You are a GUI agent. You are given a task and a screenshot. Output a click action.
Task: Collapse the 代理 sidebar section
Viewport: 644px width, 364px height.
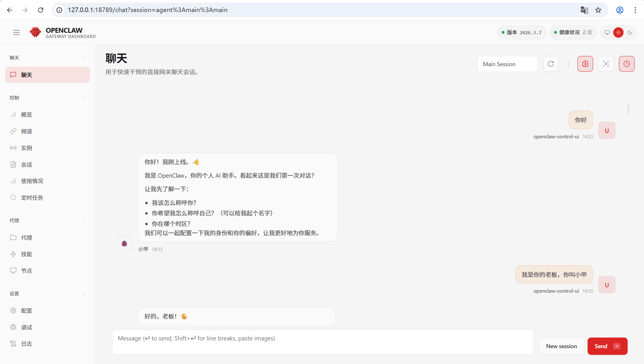[84, 221]
